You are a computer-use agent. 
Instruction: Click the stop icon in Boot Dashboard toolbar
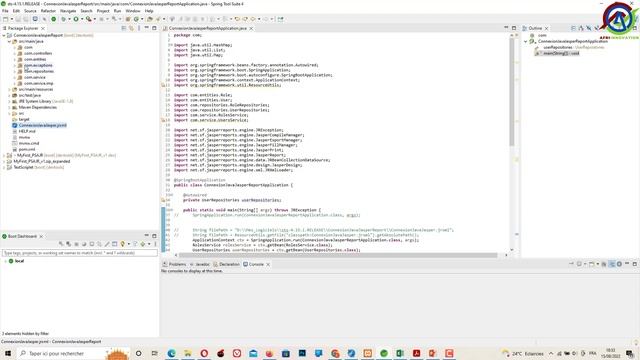[76, 244]
